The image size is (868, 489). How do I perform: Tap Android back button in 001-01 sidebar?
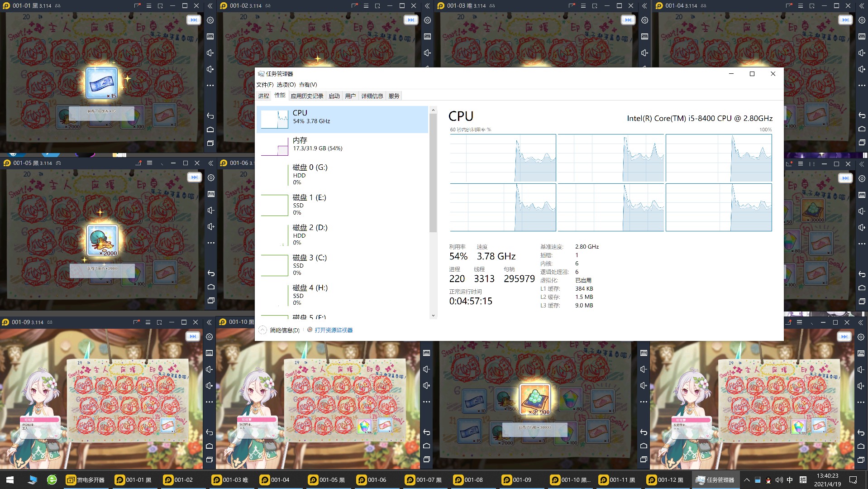pos(210,116)
